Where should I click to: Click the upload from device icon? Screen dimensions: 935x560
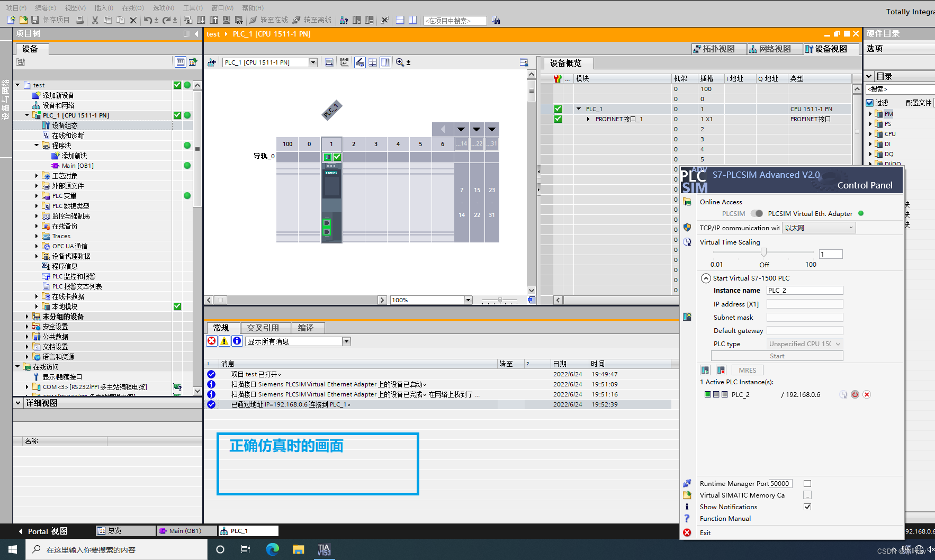click(214, 20)
